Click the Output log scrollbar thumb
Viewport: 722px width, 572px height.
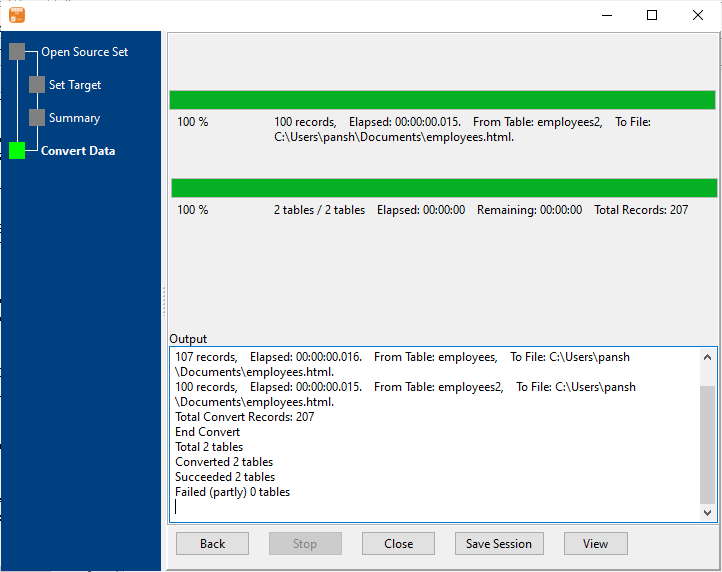coord(708,443)
